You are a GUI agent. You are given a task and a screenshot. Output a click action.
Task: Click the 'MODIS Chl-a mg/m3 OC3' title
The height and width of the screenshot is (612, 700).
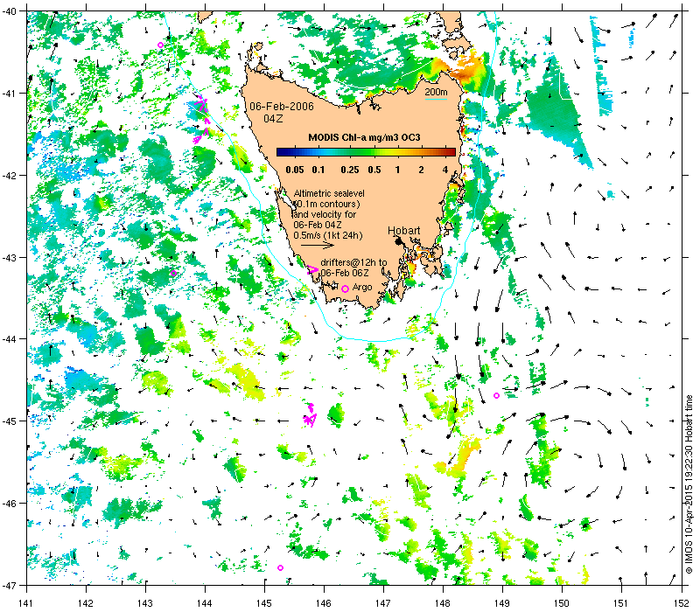pos(364,137)
